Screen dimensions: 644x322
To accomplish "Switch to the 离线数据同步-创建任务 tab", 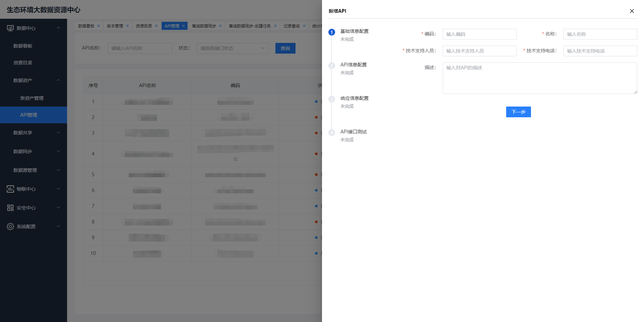I will 250,26.
